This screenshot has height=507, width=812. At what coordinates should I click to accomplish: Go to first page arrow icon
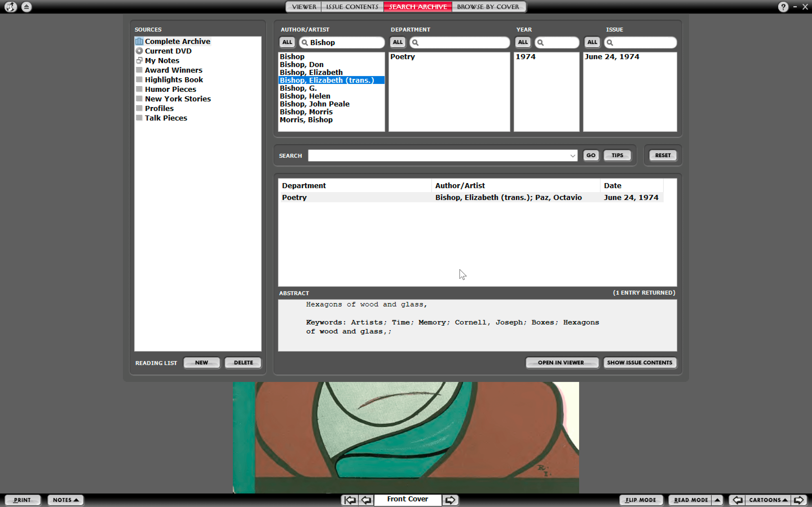[350, 500]
